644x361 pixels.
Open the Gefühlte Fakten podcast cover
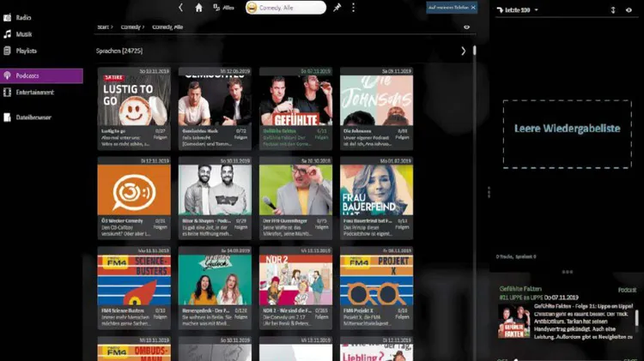pyautogui.click(x=295, y=100)
